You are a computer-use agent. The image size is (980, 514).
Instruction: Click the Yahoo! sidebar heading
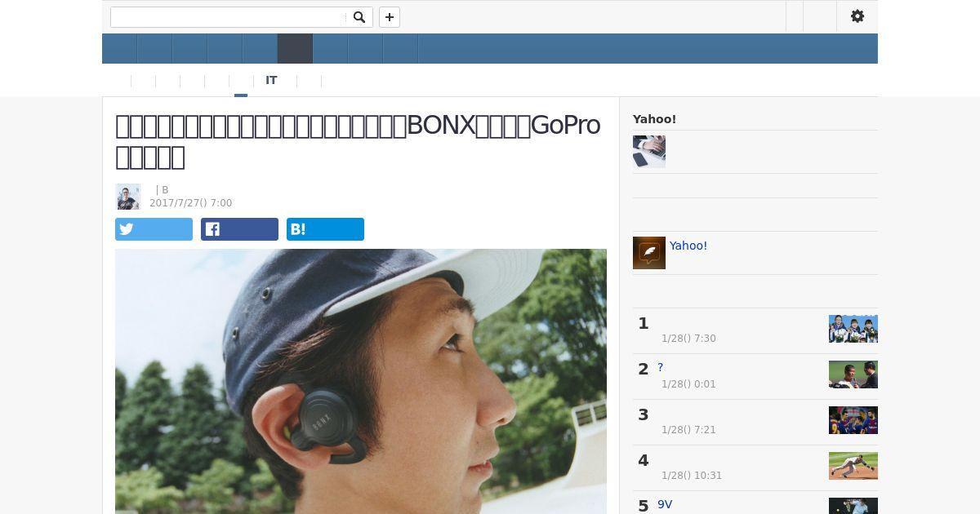654,119
